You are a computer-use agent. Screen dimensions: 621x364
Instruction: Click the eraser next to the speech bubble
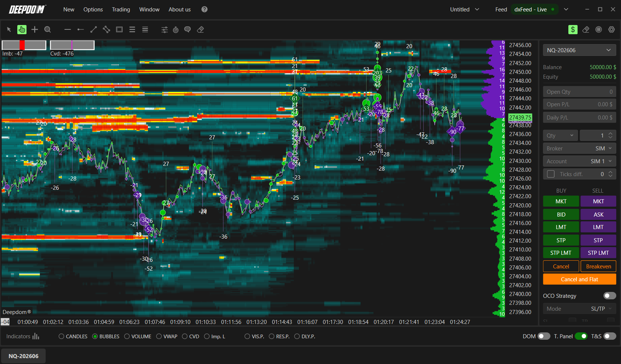pyautogui.click(x=200, y=30)
